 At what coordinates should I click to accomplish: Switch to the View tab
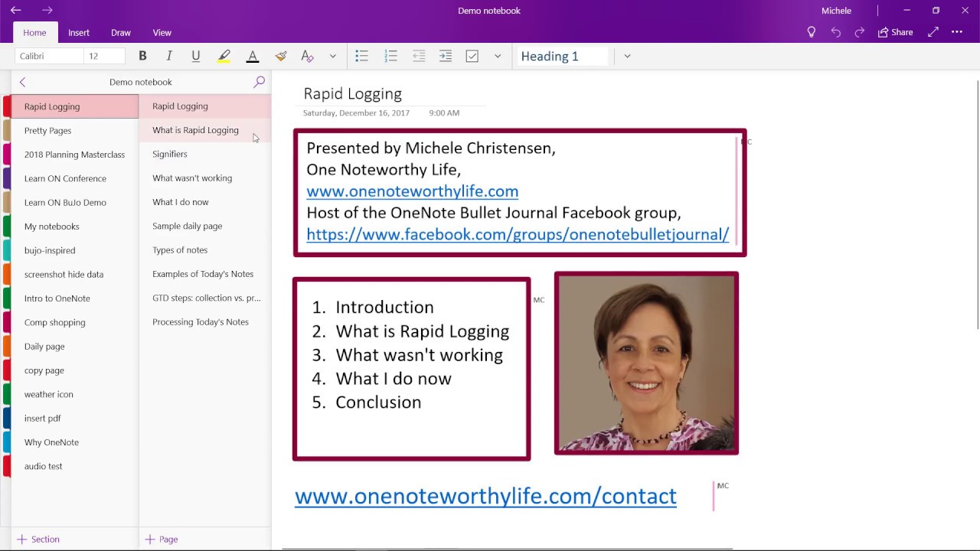click(162, 32)
